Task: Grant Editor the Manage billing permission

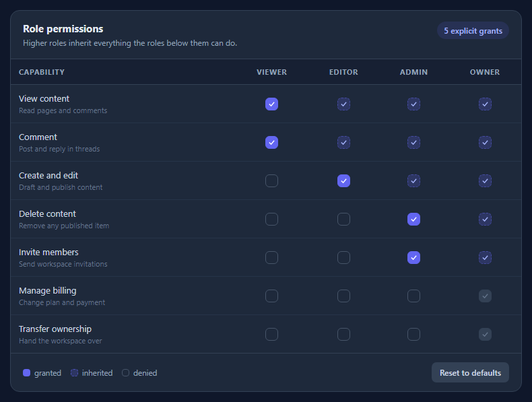Action: [x=343, y=296]
